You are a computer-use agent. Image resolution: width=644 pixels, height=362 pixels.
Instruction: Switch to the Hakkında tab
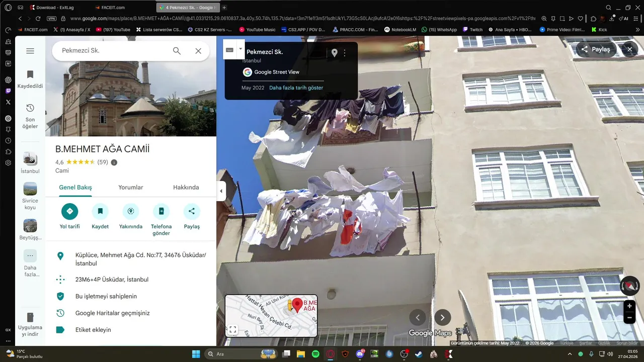click(x=186, y=187)
